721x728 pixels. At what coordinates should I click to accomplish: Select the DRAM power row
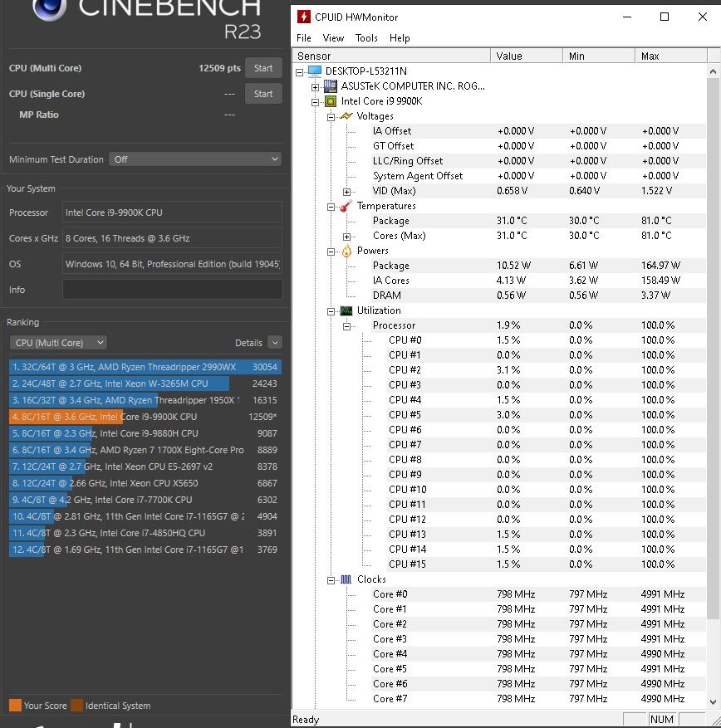pos(537,296)
